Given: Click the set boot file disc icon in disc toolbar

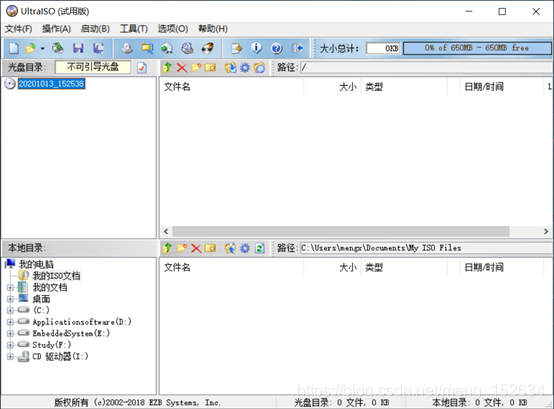Looking at the screenshot, I should tap(259, 67).
